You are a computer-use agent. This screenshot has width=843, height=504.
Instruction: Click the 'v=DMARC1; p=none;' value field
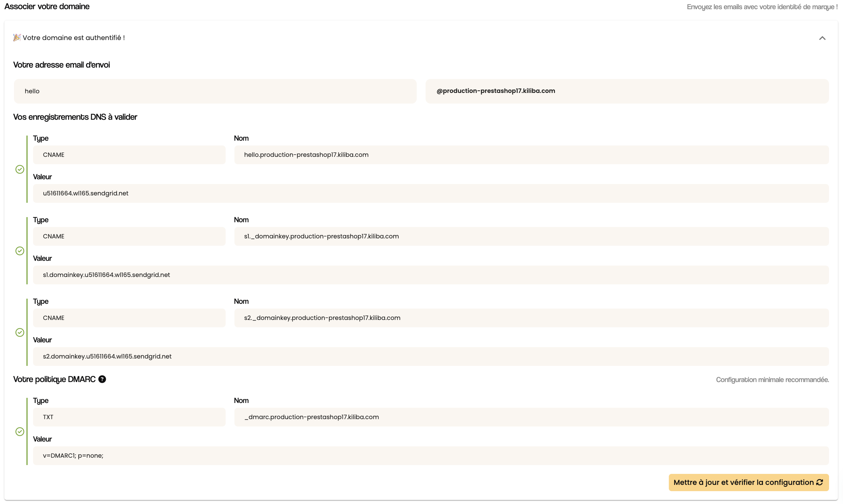click(x=431, y=456)
